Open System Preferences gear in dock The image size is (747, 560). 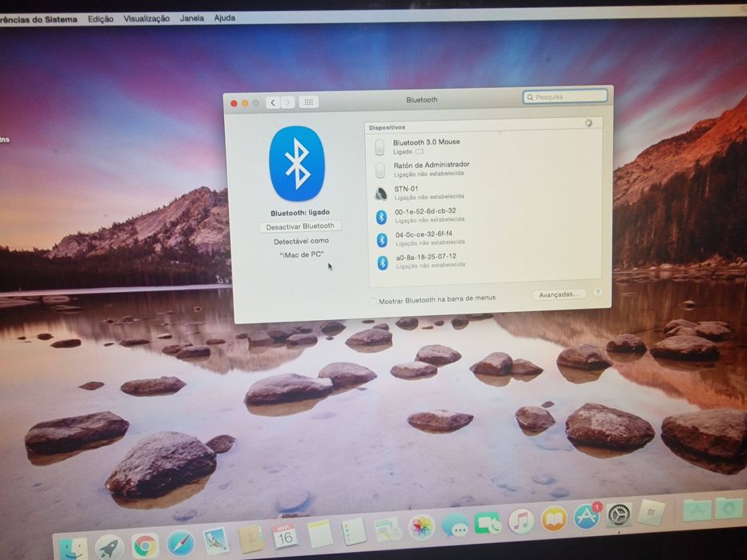[620, 514]
